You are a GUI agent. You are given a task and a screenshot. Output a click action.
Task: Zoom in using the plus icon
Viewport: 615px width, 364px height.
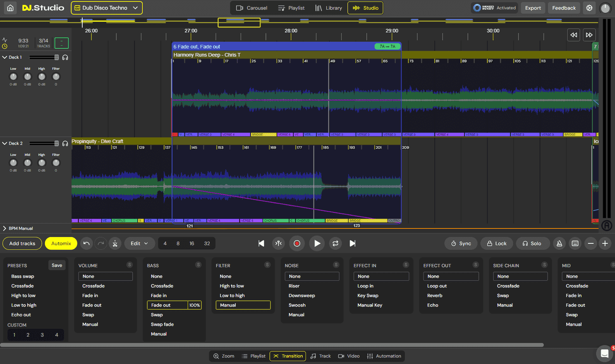605,243
